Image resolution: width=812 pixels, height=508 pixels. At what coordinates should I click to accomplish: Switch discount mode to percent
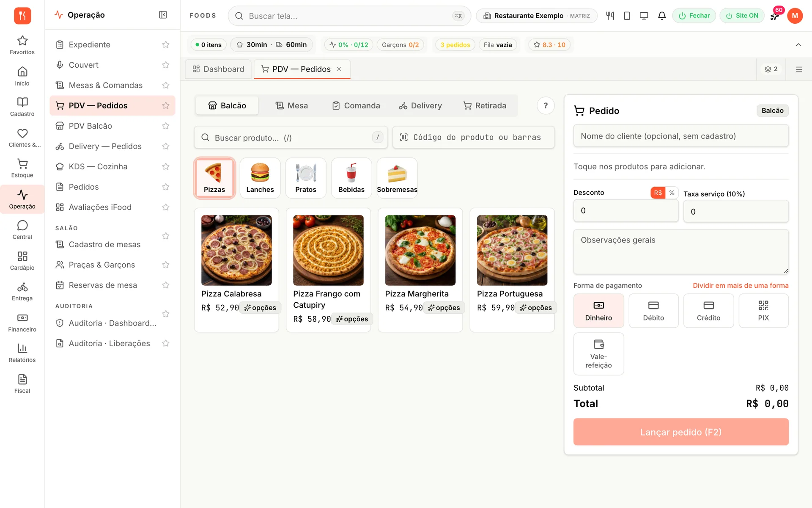pyautogui.click(x=672, y=193)
